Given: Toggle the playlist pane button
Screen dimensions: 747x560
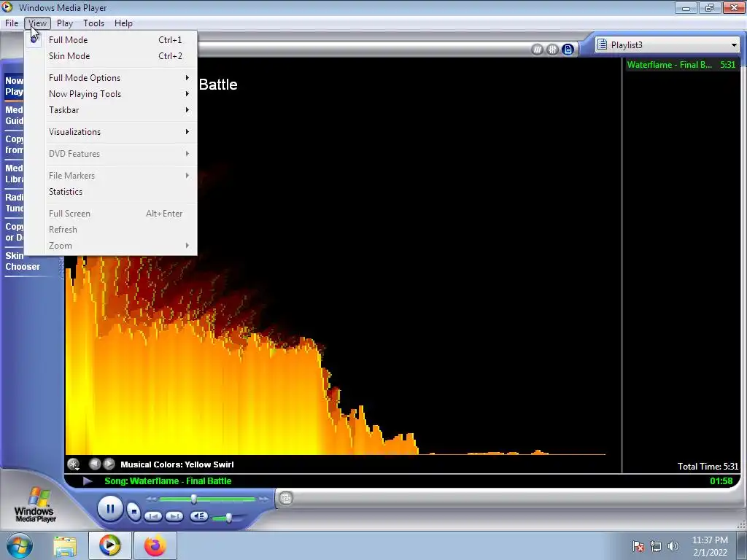Looking at the screenshot, I should (x=568, y=50).
